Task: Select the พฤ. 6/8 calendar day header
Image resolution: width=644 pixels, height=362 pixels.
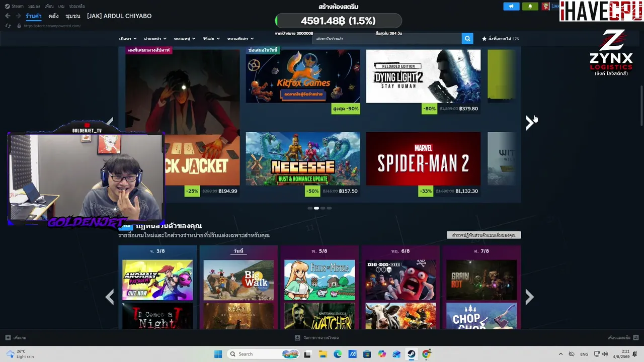Action: click(x=400, y=251)
